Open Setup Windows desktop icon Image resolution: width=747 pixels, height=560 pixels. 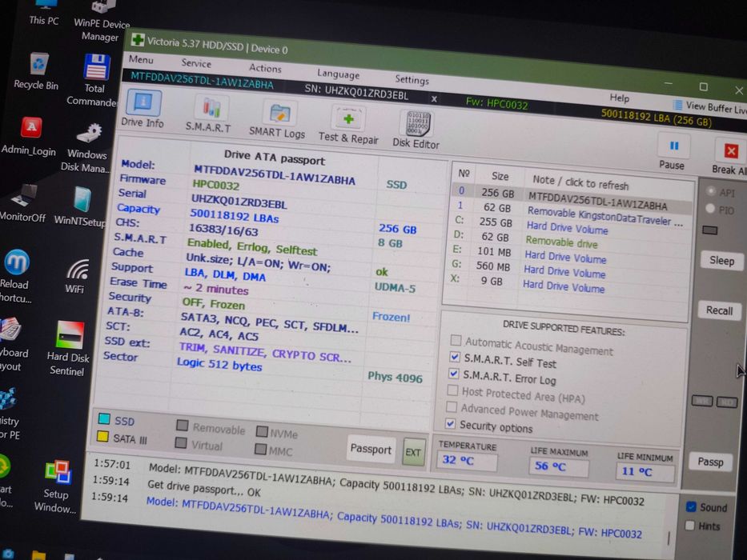click(x=58, y=472)
